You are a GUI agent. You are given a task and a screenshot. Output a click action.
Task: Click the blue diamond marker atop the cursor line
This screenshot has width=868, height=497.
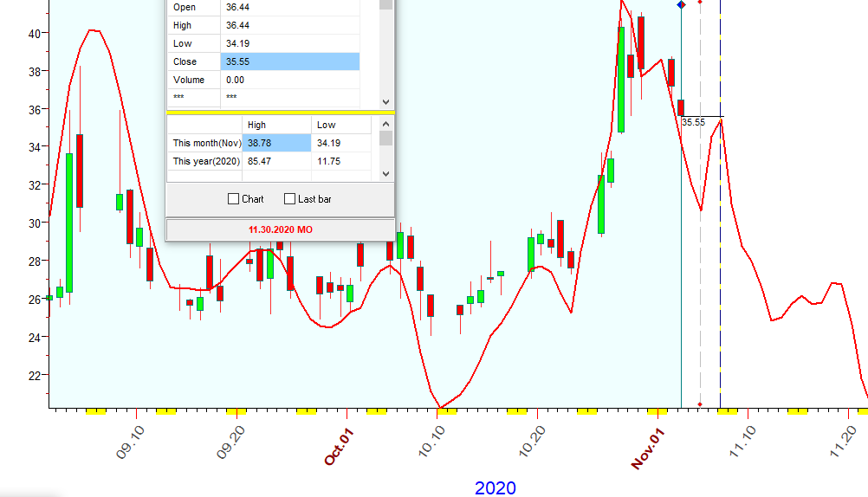point(681,5)
